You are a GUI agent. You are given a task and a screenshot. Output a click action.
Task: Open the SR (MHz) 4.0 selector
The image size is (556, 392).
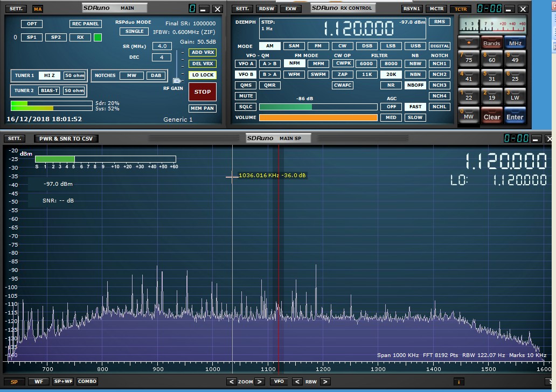162,46
